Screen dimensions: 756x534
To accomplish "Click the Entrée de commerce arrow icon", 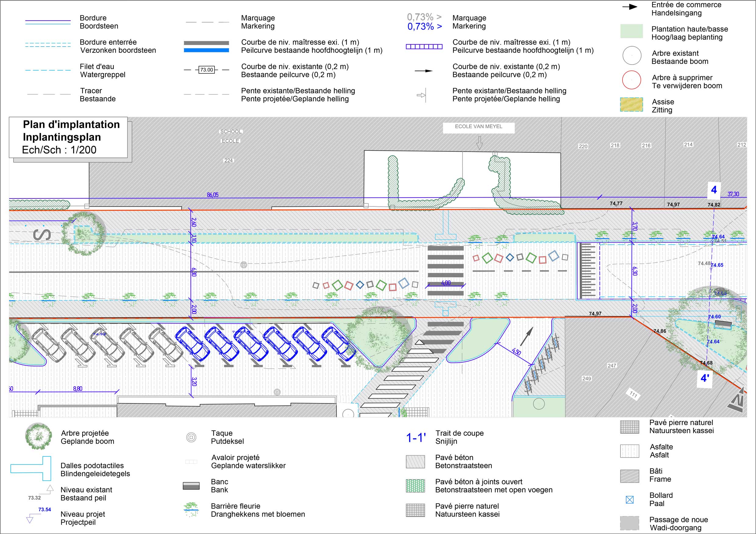I will click(630, 7).
